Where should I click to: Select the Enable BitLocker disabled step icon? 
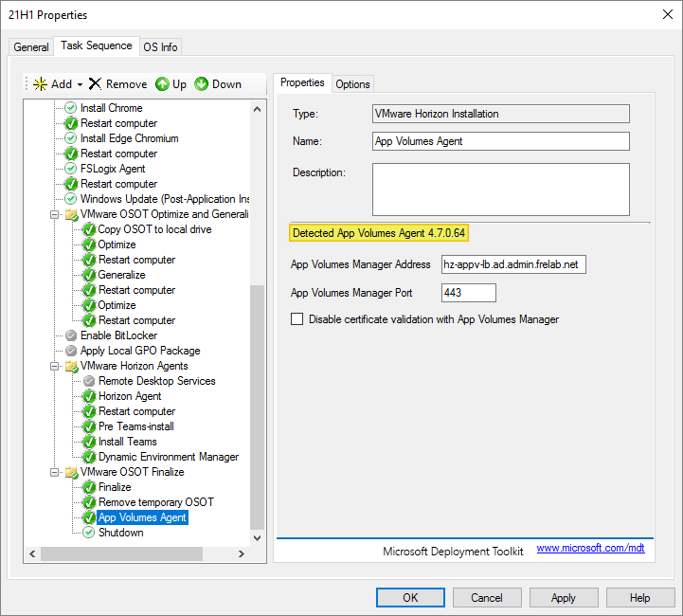(71, 335)
